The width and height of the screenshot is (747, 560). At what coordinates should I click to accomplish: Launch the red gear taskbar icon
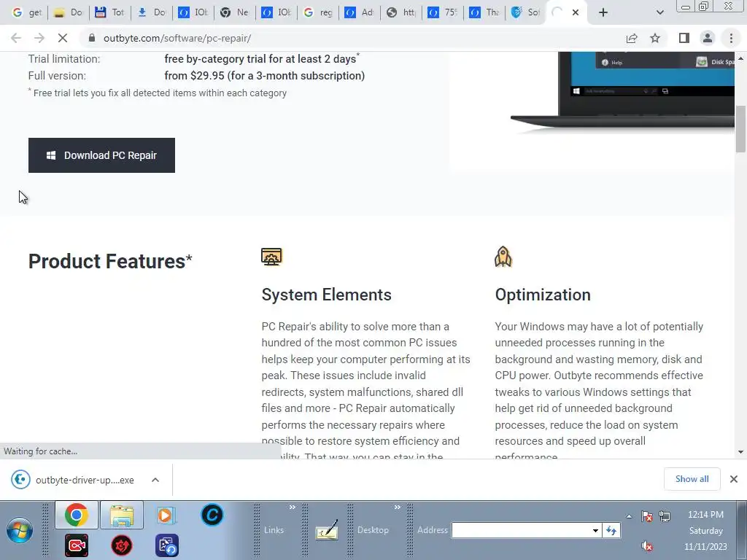[122, 545]
